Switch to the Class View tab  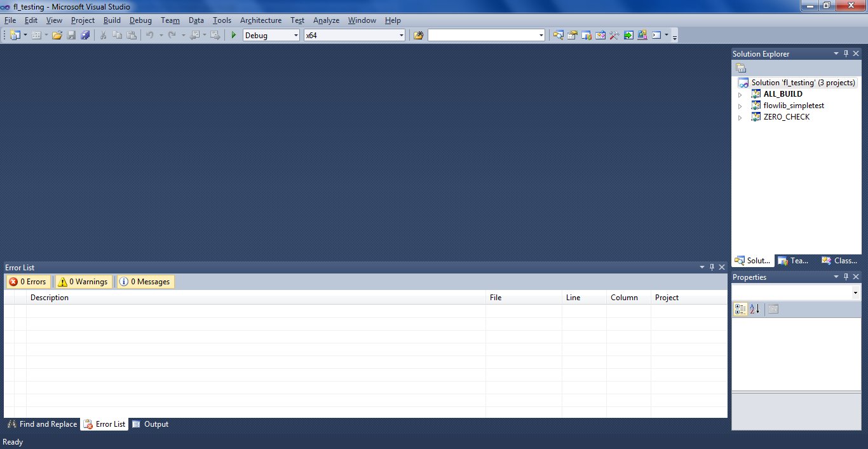839,261
